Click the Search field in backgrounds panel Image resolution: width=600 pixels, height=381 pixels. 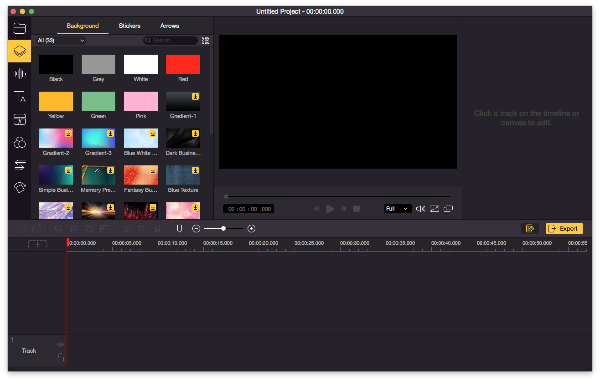[170, 40]
